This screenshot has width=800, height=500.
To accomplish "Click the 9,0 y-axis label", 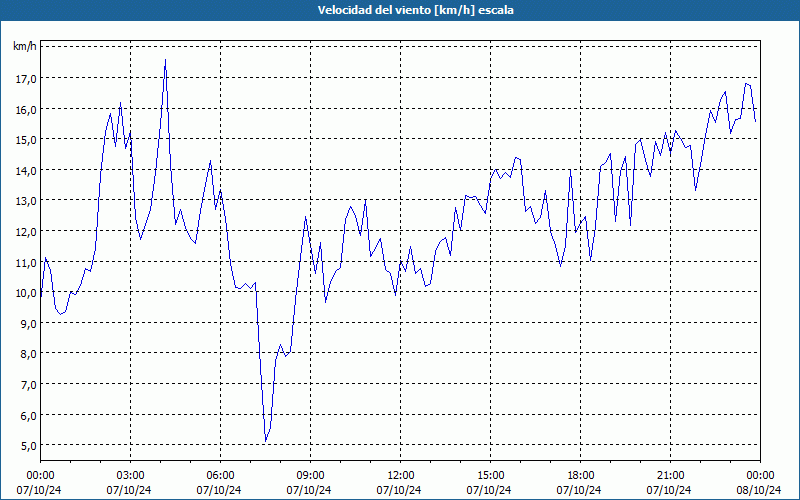I will point(29,323).
